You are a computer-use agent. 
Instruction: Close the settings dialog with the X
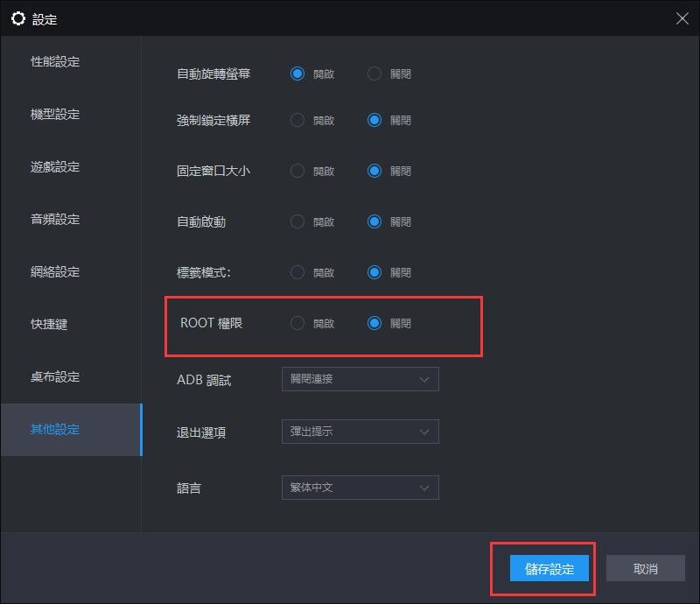coord(683,18)
